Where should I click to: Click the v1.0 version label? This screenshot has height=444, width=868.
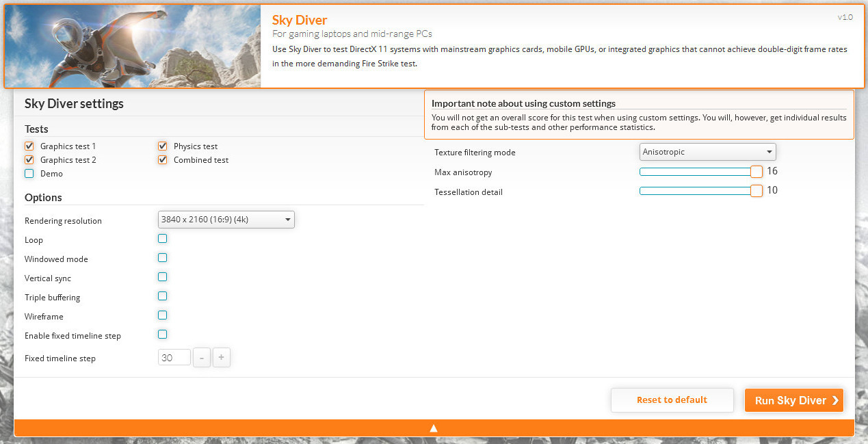(x=845, y=17)
